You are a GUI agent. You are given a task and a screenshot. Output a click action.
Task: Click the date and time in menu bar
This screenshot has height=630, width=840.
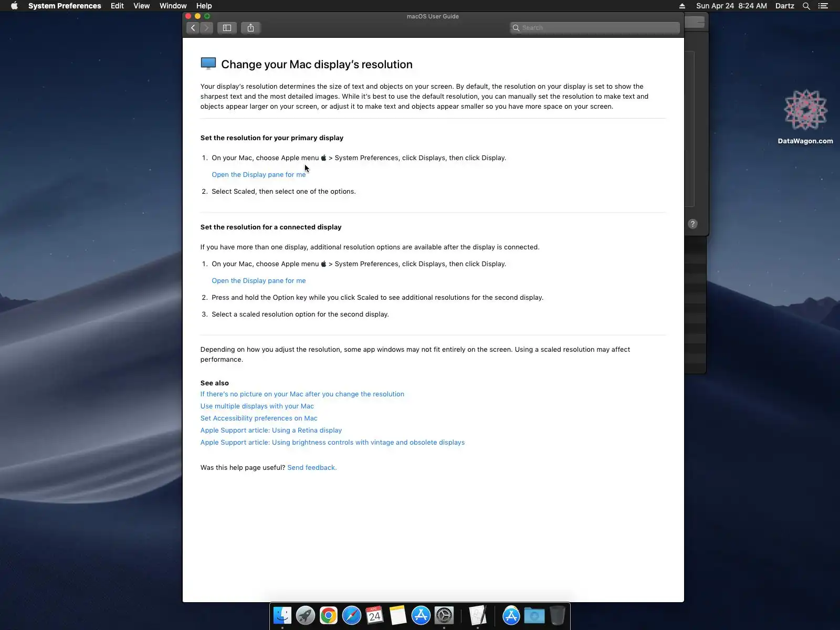tap(731, 6)
